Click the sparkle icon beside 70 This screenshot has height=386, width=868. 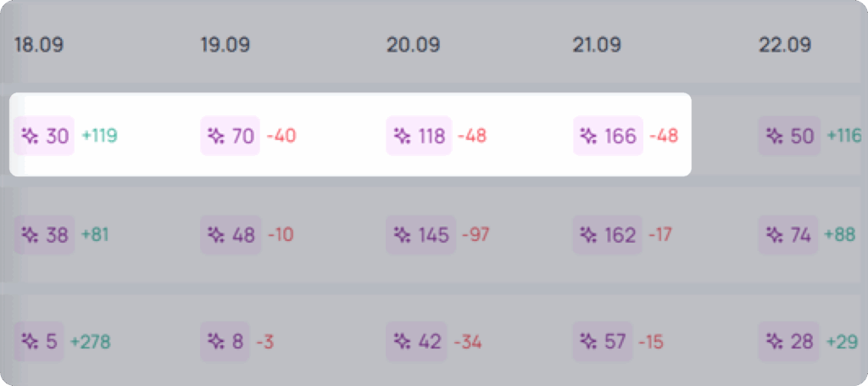[215, 136]
